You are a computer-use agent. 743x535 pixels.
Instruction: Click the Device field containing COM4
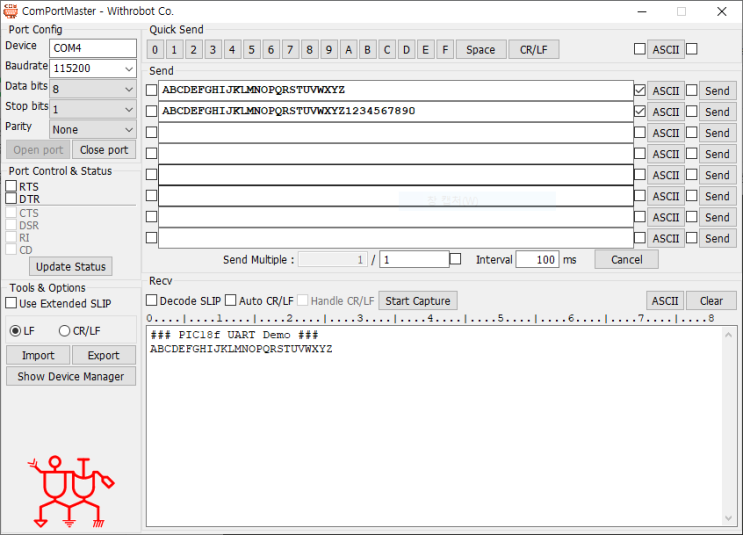pyautogui.click(x=93, y=48)
